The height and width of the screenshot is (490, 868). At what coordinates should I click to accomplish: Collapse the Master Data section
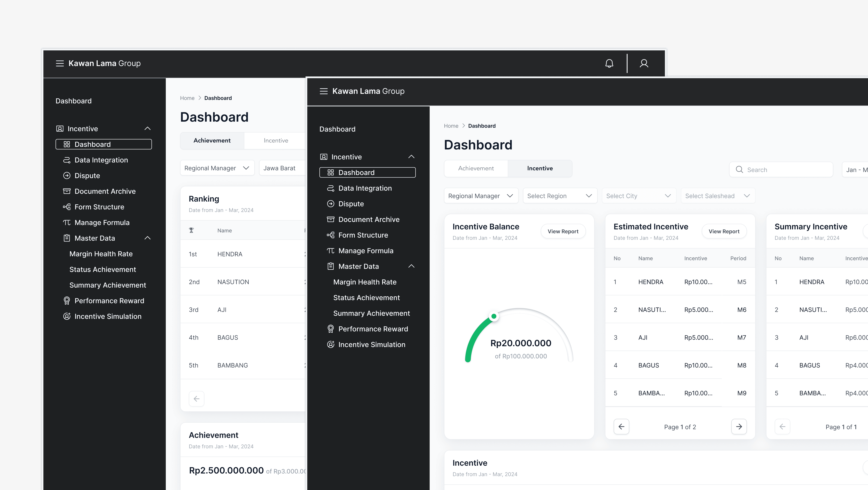point(411,266)
